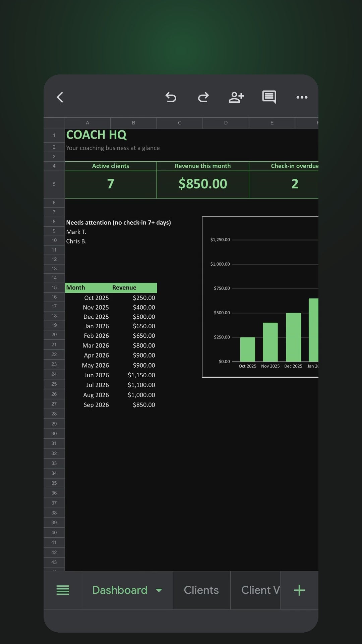
Task: Select the Dec 2025 month cell
Action: coord(87,317)
